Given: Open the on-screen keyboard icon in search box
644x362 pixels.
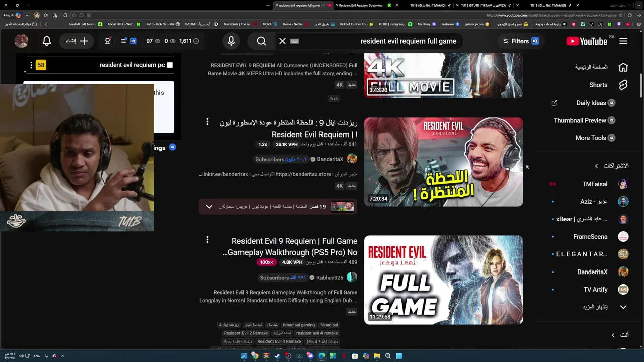Looking at the screenshot, I should (295, 41).
